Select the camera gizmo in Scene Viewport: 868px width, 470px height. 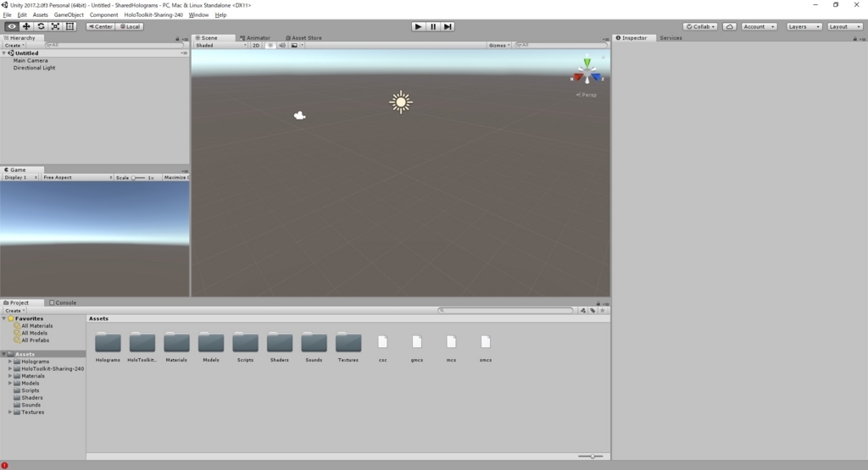pos(299,115)
